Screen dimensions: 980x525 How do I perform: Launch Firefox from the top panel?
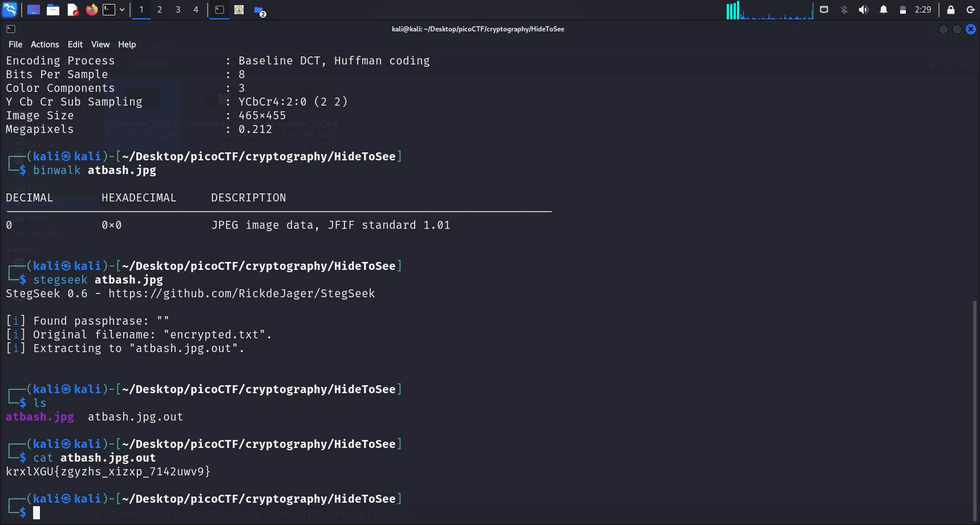(x=91, y=10)
